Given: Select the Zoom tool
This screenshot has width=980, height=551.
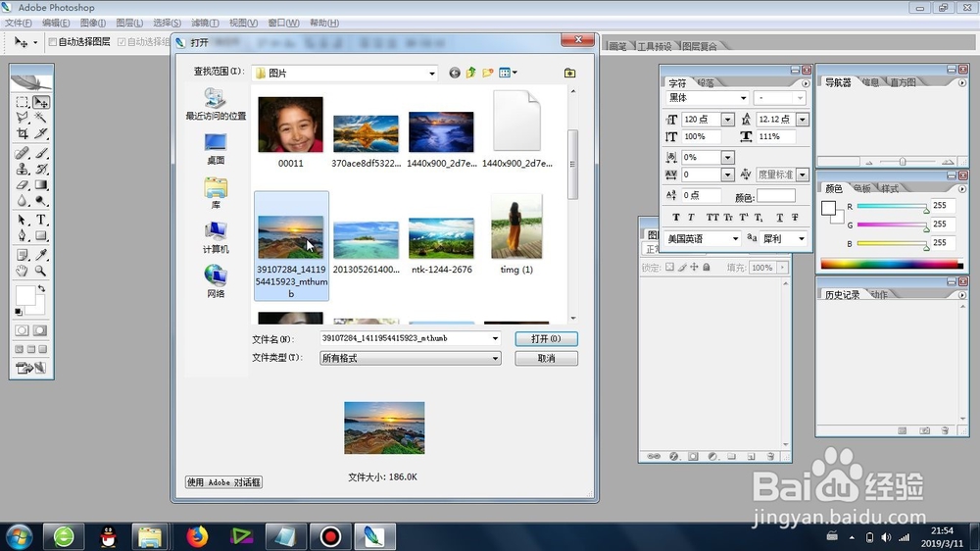Looking at the screenshot, I should pyautogui.click(x=41, y=271).
